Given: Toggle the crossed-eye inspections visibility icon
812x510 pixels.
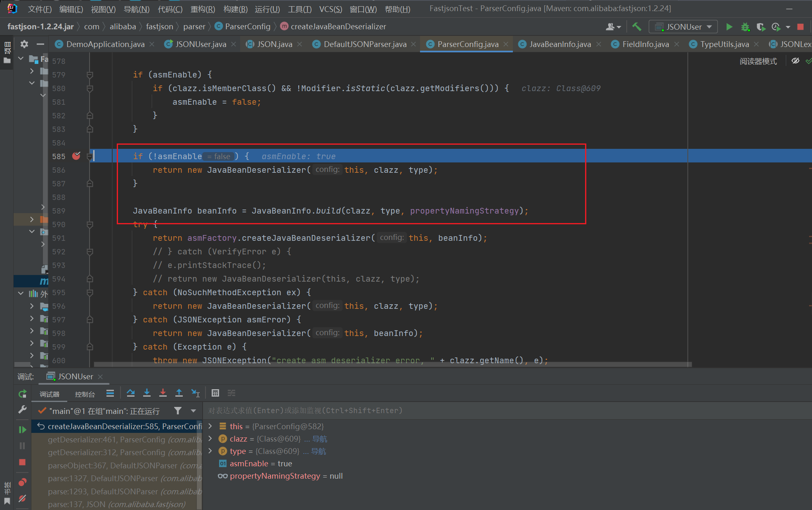Looking at the screenshot, I should tap(795, 61).
